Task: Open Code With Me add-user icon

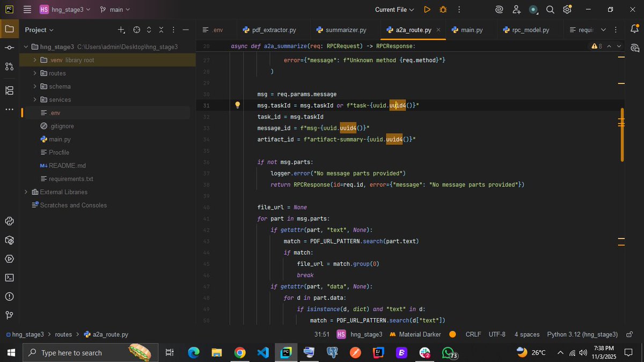Action: coord(516,10)
